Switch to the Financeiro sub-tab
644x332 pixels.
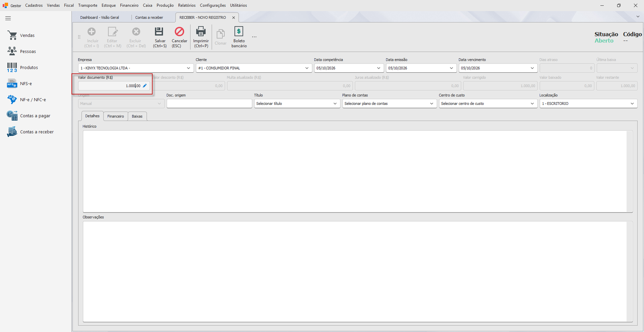click(x=116, y=116)
